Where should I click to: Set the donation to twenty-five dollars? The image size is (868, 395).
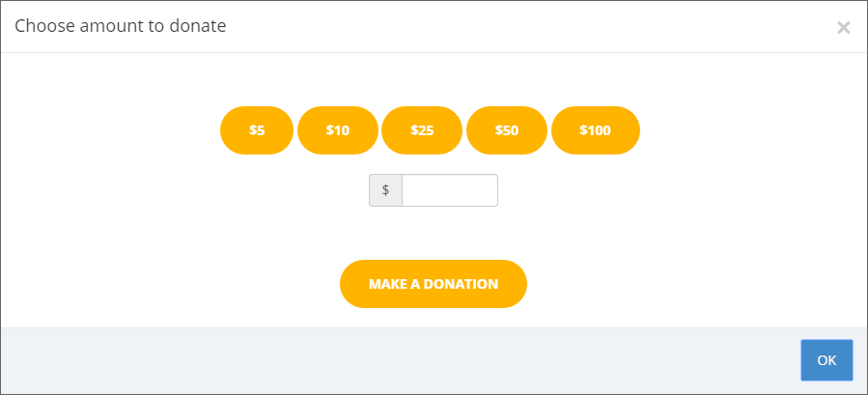(x=422, y=130)
